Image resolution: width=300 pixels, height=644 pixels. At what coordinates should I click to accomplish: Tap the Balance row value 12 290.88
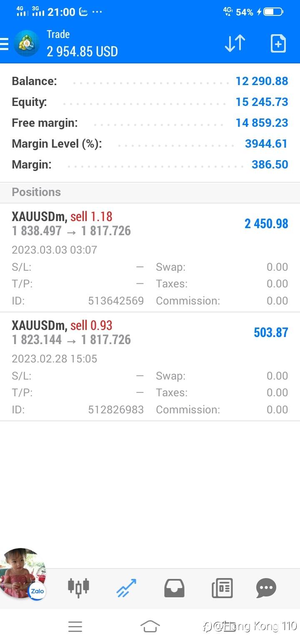[x=262, y=81]
